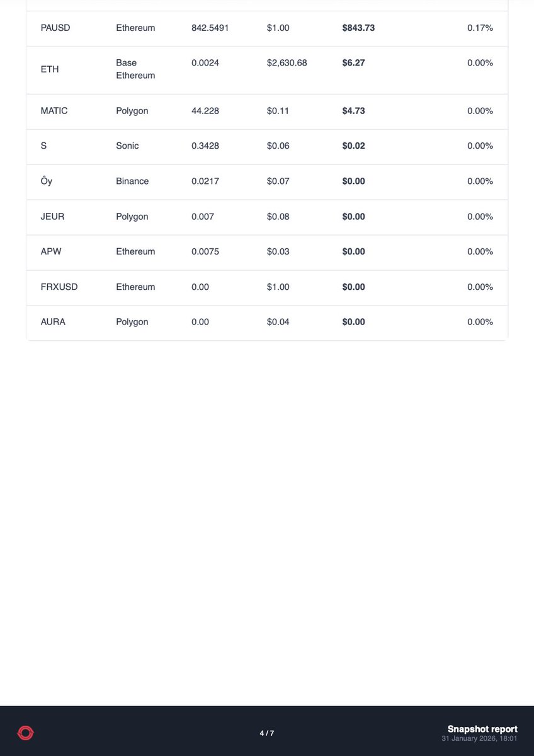Screen dimensions: 534x756
Task: Click the 4 / 7 page indicator
Action: (x=267, y=733)
